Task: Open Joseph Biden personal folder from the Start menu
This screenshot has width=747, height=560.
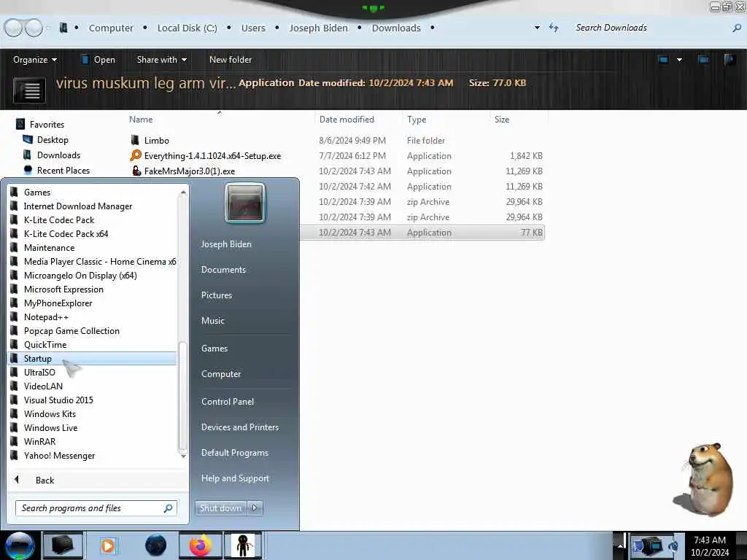Action: tap(226, 244)
